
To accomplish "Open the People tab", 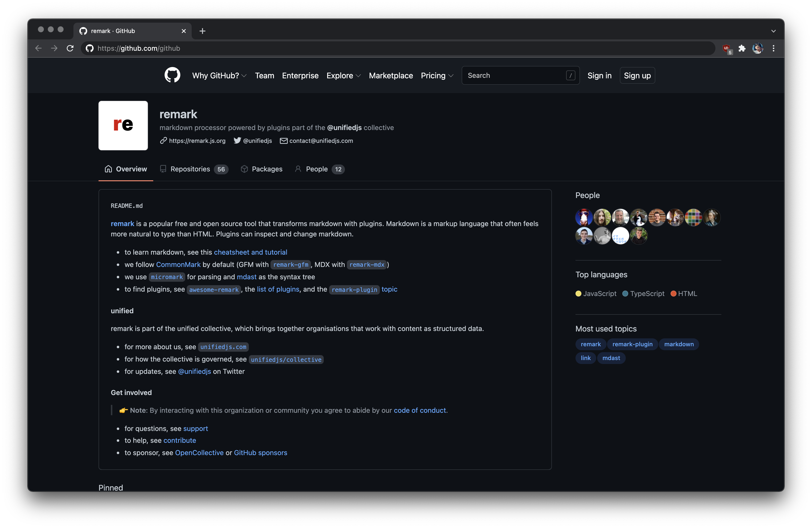I will point(317,169).
